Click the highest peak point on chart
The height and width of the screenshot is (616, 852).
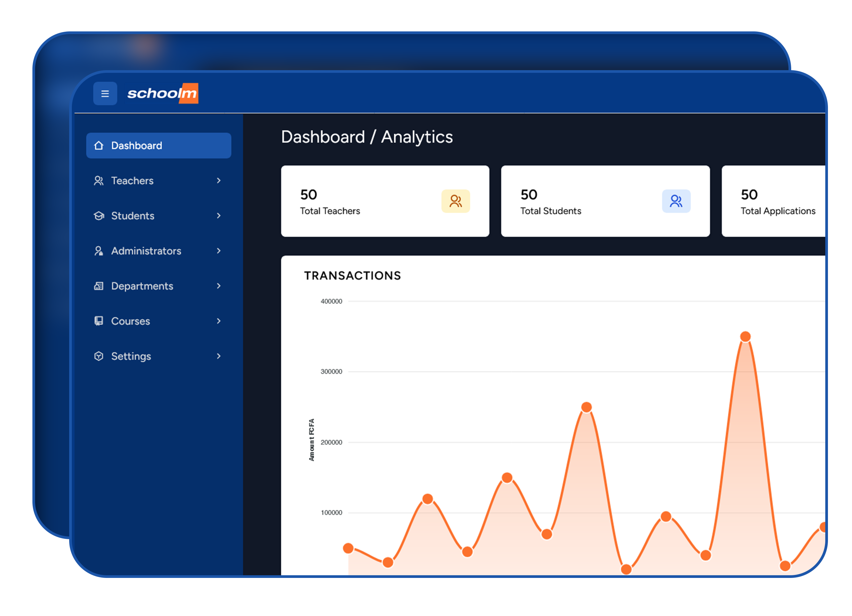point(745,336)
